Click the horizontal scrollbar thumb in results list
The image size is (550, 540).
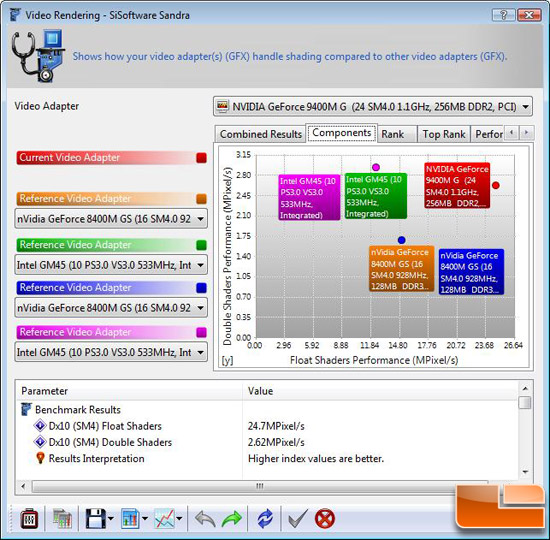point(260,486)
